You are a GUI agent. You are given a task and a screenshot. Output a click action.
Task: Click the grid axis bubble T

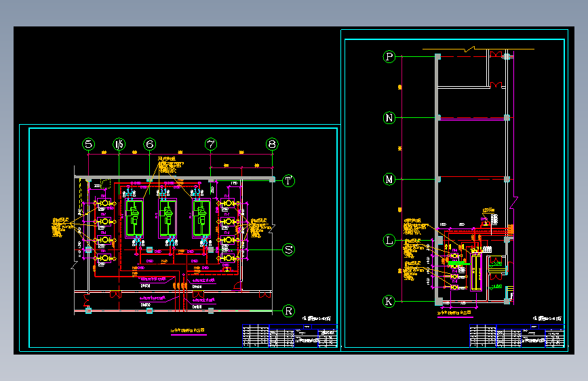pyautogui.click(x=288, y=181)
